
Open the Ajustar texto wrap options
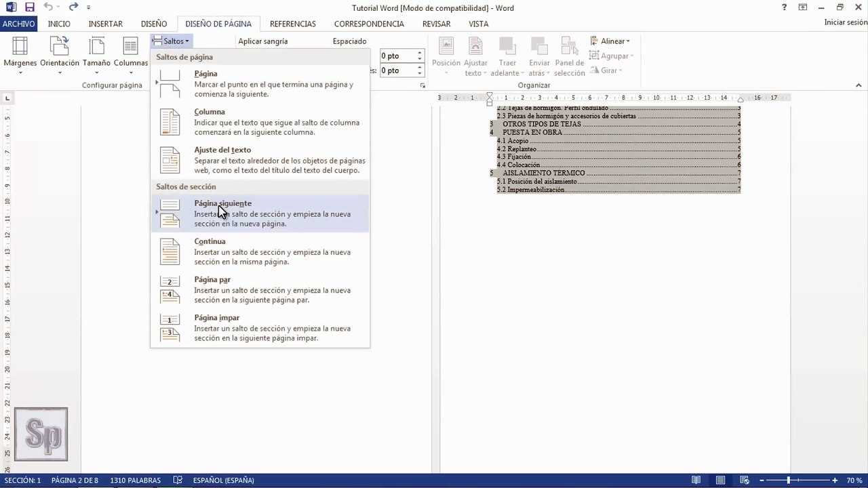click(475, 56)
